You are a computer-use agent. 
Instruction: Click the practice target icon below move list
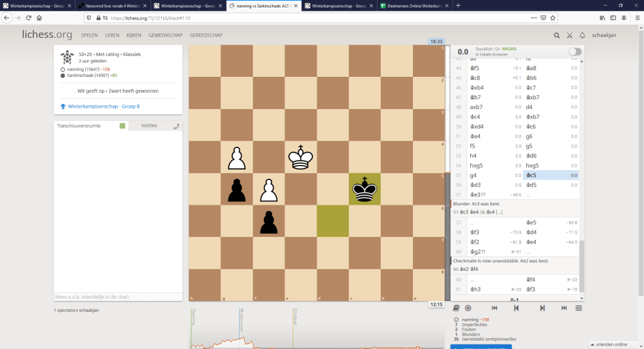click(x=468, y=308)
